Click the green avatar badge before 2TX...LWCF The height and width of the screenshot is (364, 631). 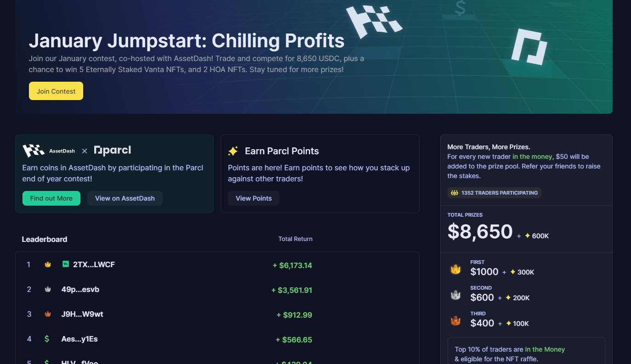(66, 264)
